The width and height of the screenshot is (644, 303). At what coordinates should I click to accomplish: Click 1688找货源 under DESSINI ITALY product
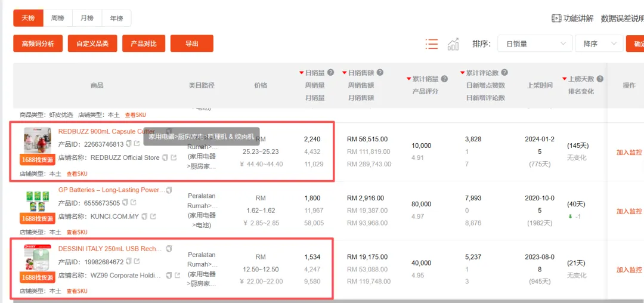(x=38, y=277)
